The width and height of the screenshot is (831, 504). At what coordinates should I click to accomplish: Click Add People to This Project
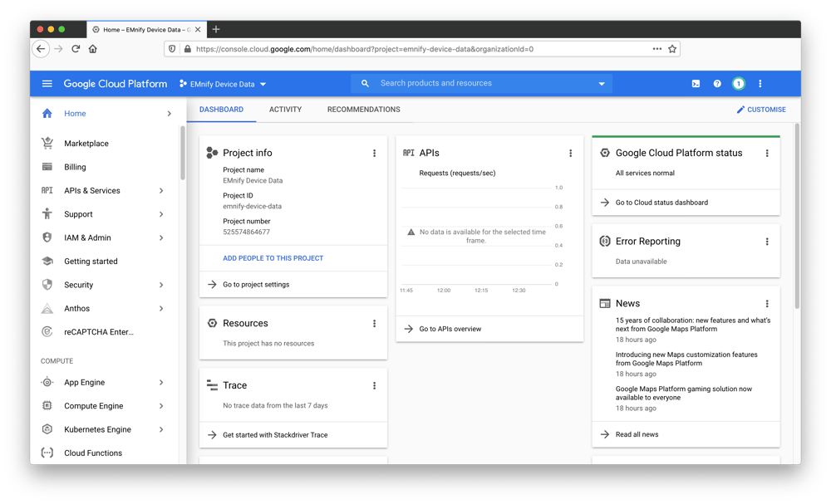coord(273,258)
